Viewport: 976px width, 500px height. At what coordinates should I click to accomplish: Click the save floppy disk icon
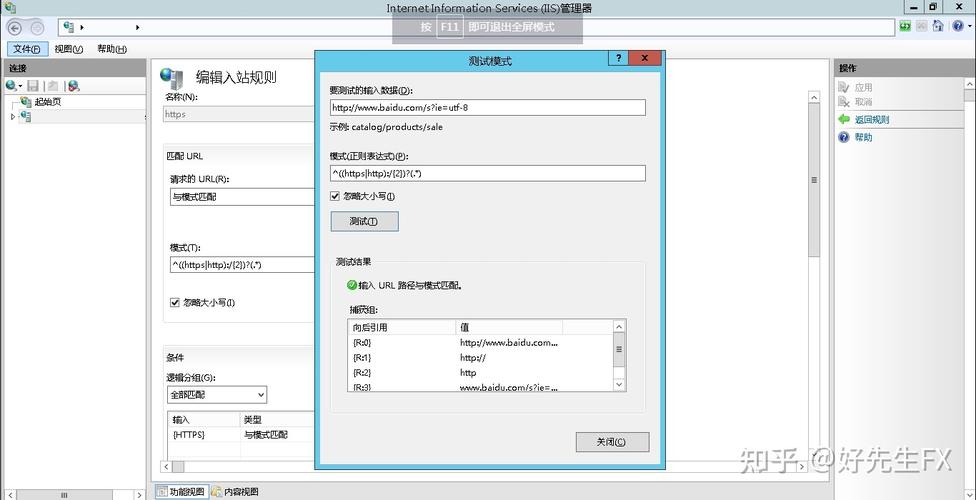coord(33,86)
